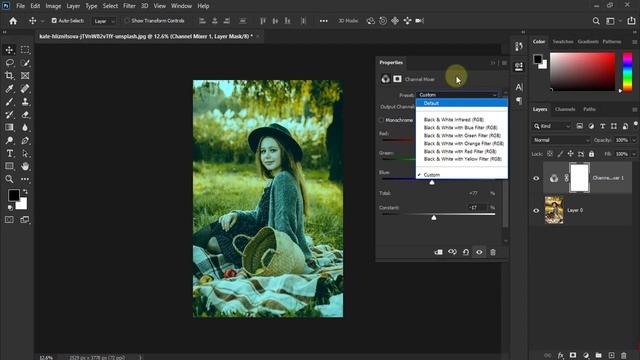Toggle adjustment visibility eye in Properties
The image size is (640, 360).
[x=479, y=252]
